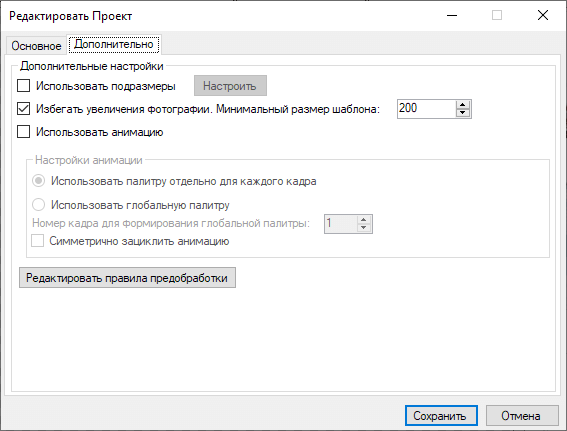The height and width of the screenshot is (431, 567).
Task: Click the global palette frame number field
Action: coord(341,223)
